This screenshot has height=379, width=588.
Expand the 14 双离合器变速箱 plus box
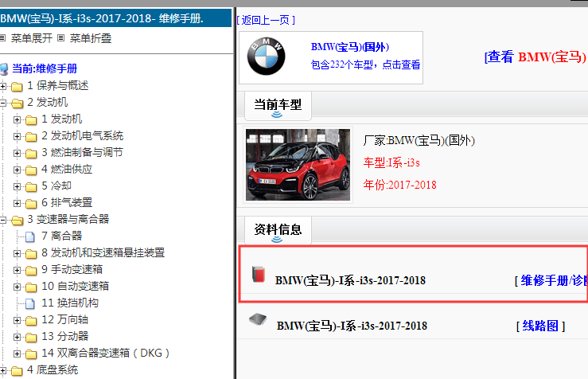pos(17,354)
